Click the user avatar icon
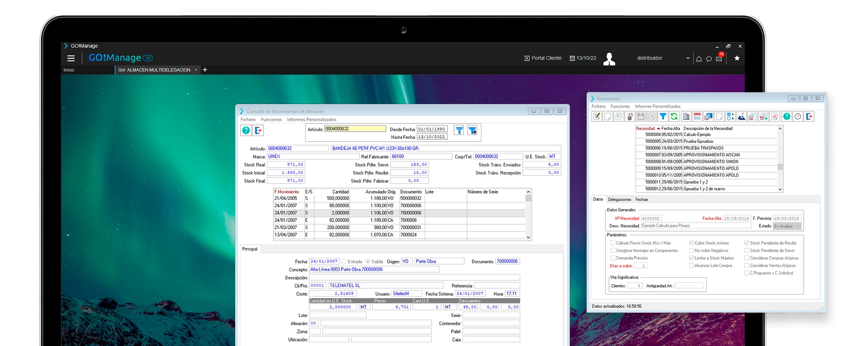 [609, 59]
